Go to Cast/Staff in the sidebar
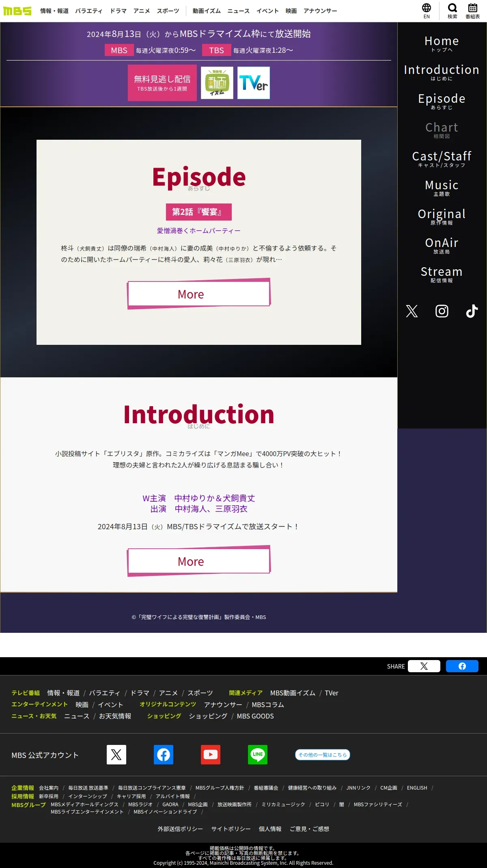Viewport: 487px width, 868px height. click(x=442, y=159)
